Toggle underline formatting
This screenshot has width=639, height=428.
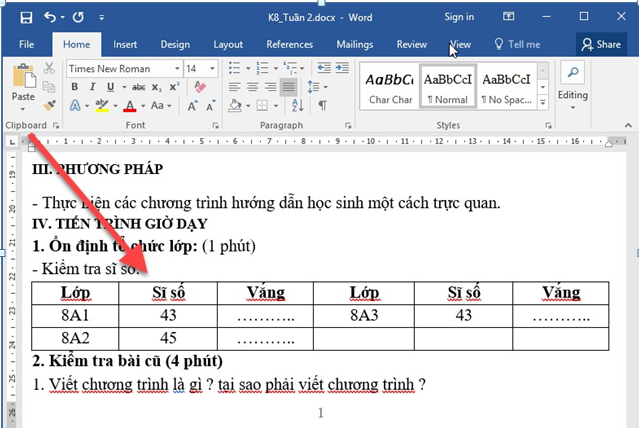pyautogui.click(x=110, y=87)
